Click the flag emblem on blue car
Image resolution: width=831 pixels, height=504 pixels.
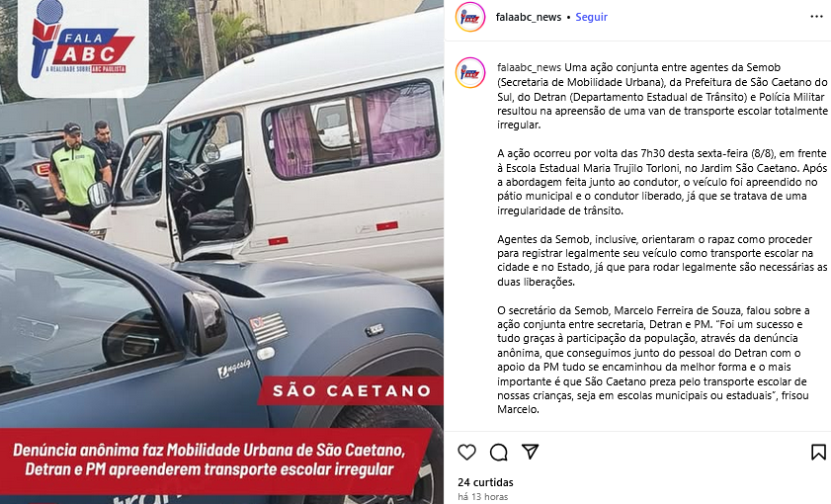269,328
